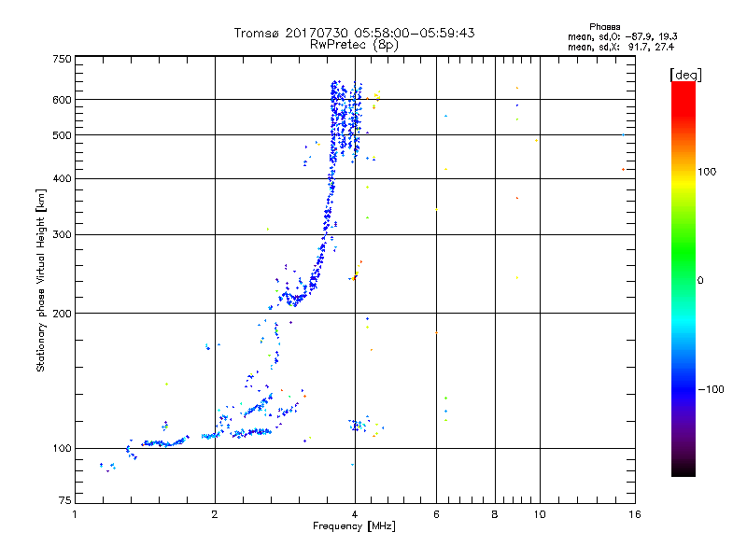Click the colorbar tick label "-100"
The image size is (747, 560).
pos(711,389)
